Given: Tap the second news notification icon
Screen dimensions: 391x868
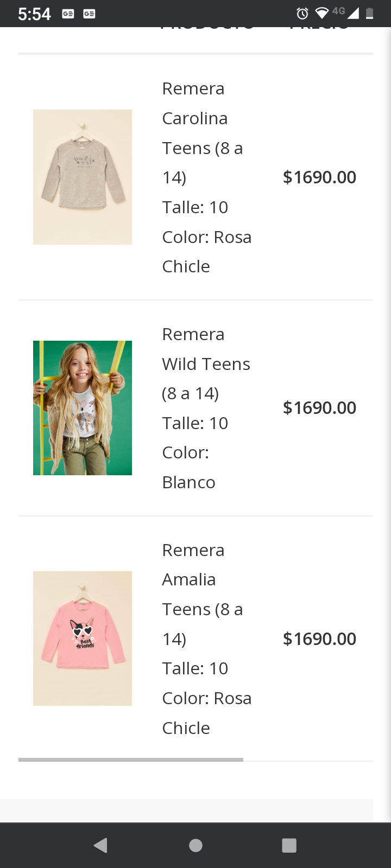Looking at the screenshot, I should pyautogui.click(x=89, y=14).
